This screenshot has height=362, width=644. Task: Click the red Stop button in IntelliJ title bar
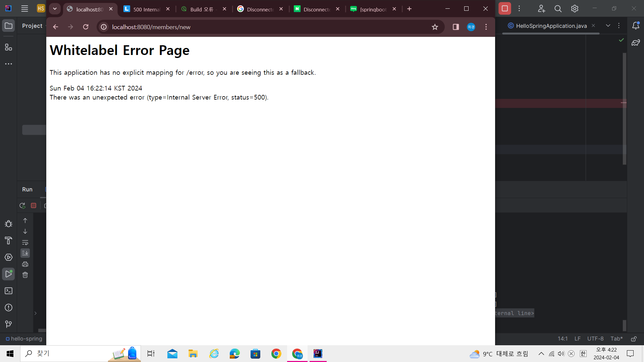pos(505,8)
